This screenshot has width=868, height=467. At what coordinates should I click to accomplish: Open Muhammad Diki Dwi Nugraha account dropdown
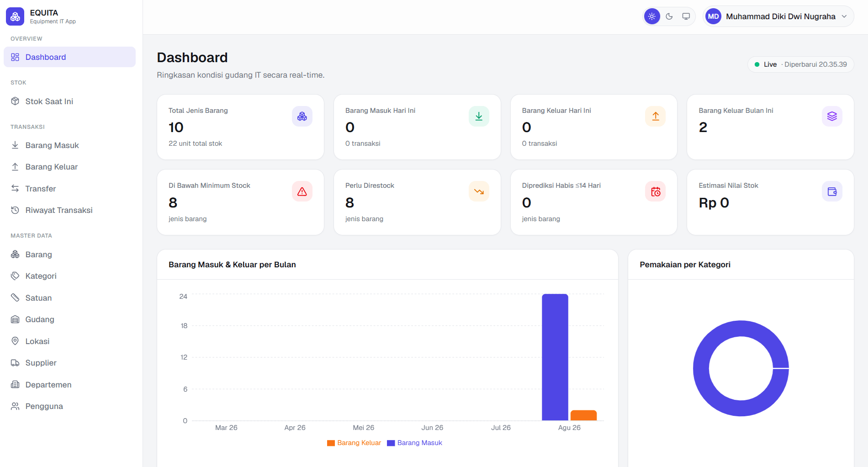[778, 16]
